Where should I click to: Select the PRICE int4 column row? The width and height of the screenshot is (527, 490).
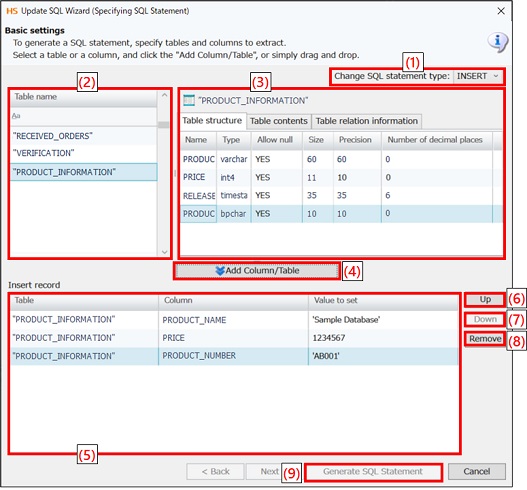[341, 177]
